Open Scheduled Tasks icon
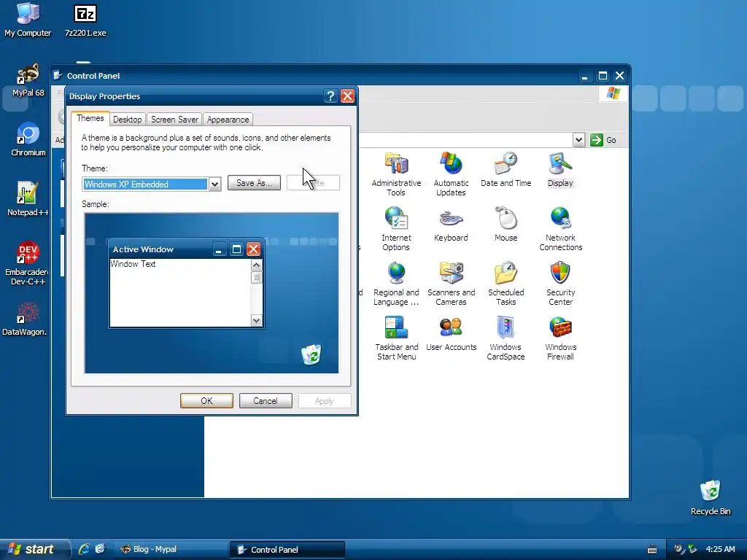This screenshot has height=560, width=747. point(506,284)
